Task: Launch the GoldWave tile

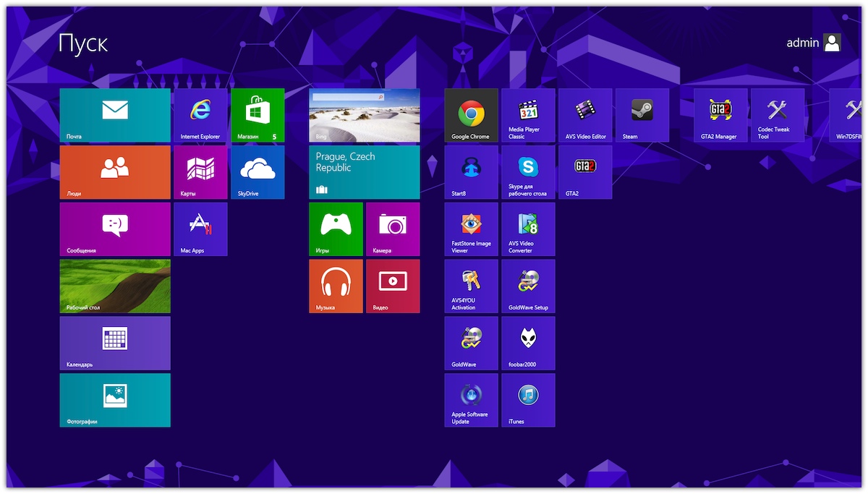Action: click(471, 343)
